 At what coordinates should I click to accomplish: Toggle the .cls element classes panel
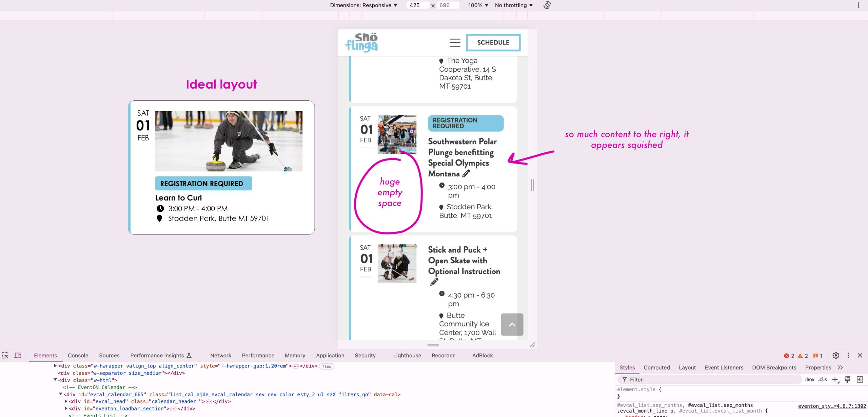point(823,379)
